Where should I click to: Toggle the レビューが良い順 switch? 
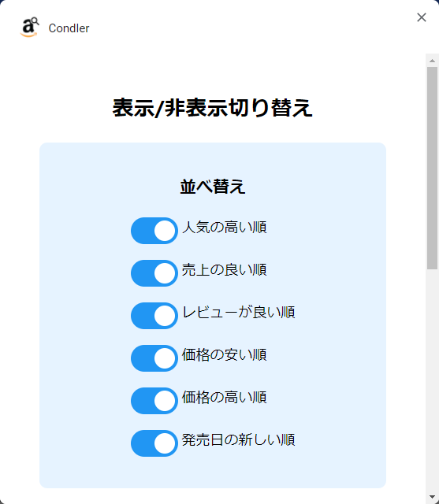[x=154, y=316]
